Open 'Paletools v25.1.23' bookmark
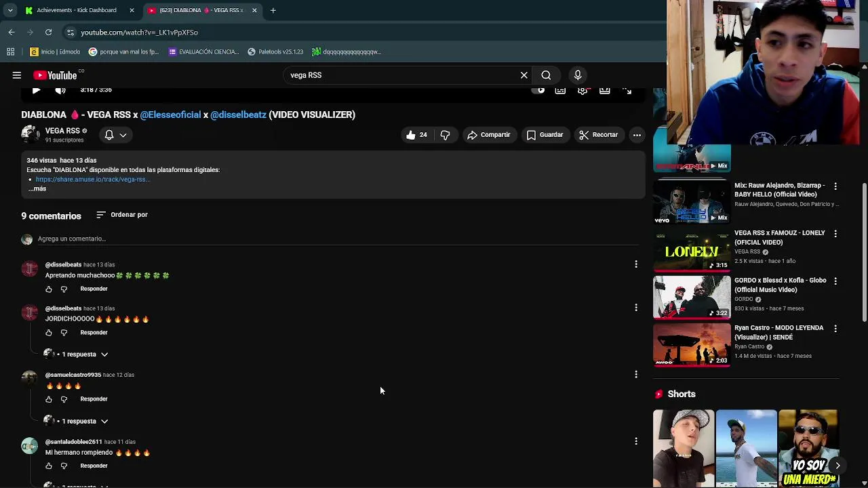The width and height of the screenshot is (868, 488). coord(275,52)
